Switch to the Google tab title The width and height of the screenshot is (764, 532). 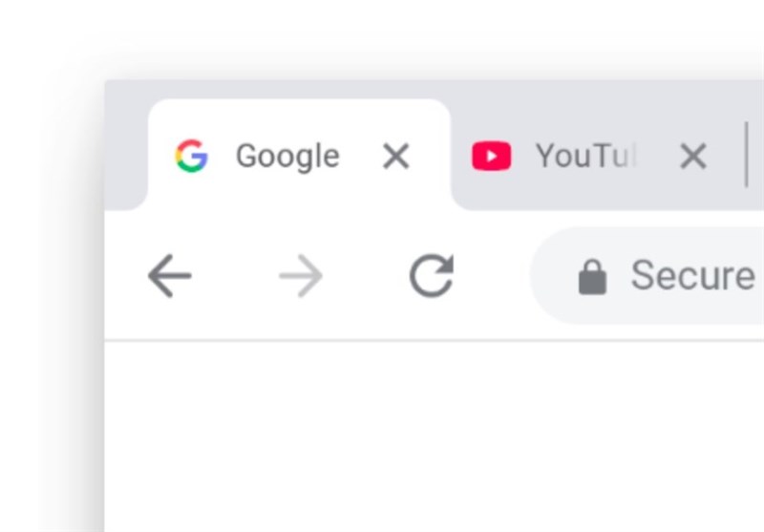click(287, 156)
